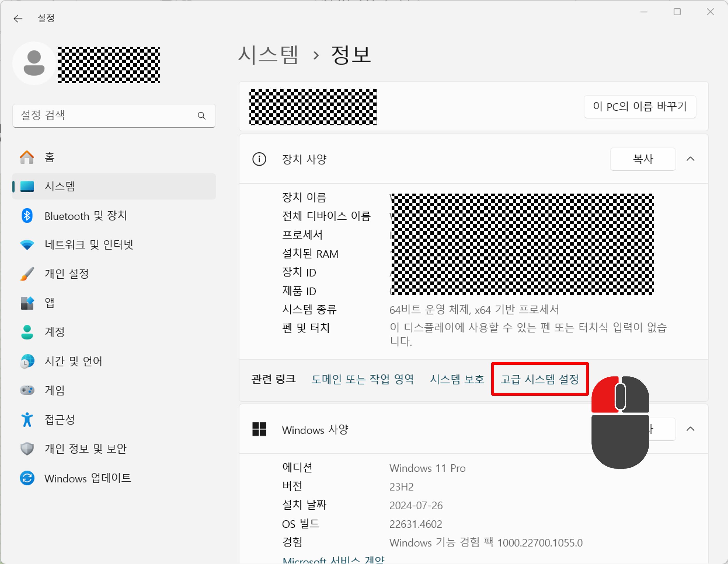Image resolution: width=728 pixels, height=564 pixels.
Task: Open Windows 업데이트 settings
Action: (114, 478)
